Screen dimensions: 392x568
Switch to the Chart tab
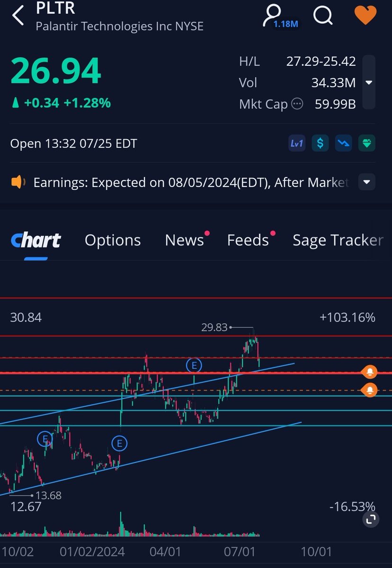pos(36,240)
